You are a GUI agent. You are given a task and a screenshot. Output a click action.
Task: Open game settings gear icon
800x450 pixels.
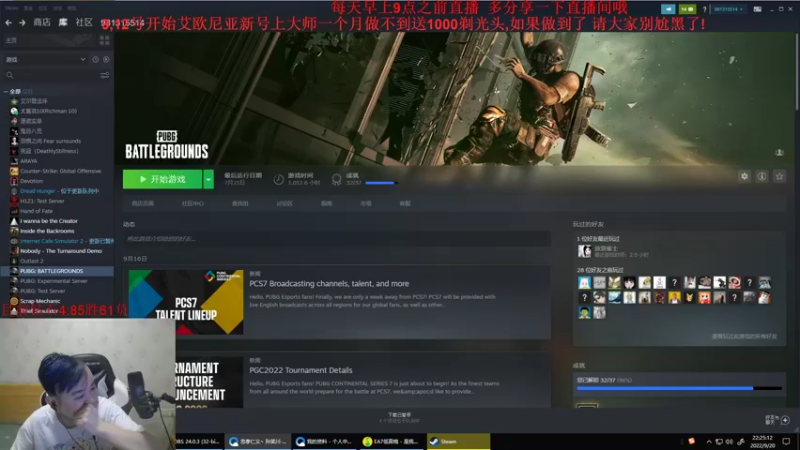[x=744, y=177]
